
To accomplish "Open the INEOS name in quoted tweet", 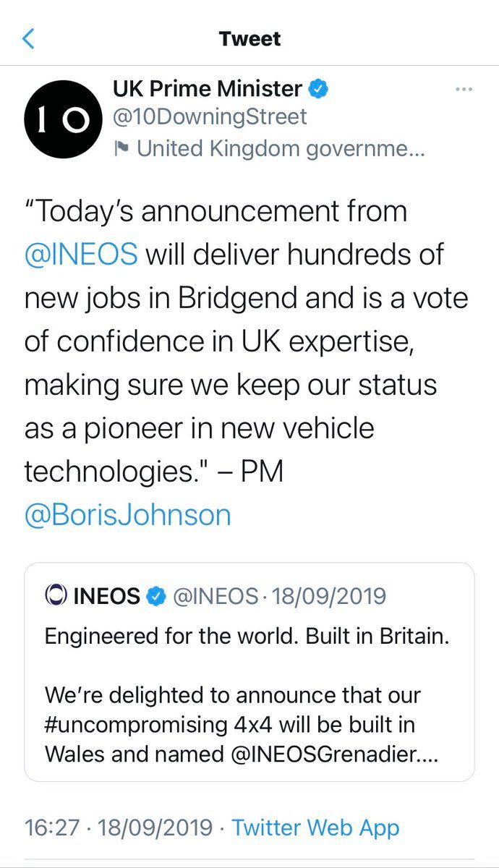I will click(x=106, y=596).
